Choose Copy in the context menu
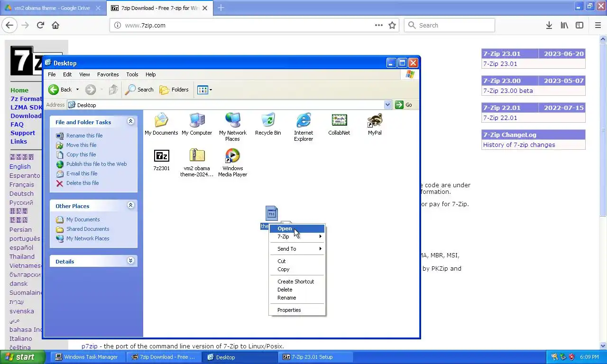Image resolution: width=607 pixels, height=364 pixels. (297, 269)
